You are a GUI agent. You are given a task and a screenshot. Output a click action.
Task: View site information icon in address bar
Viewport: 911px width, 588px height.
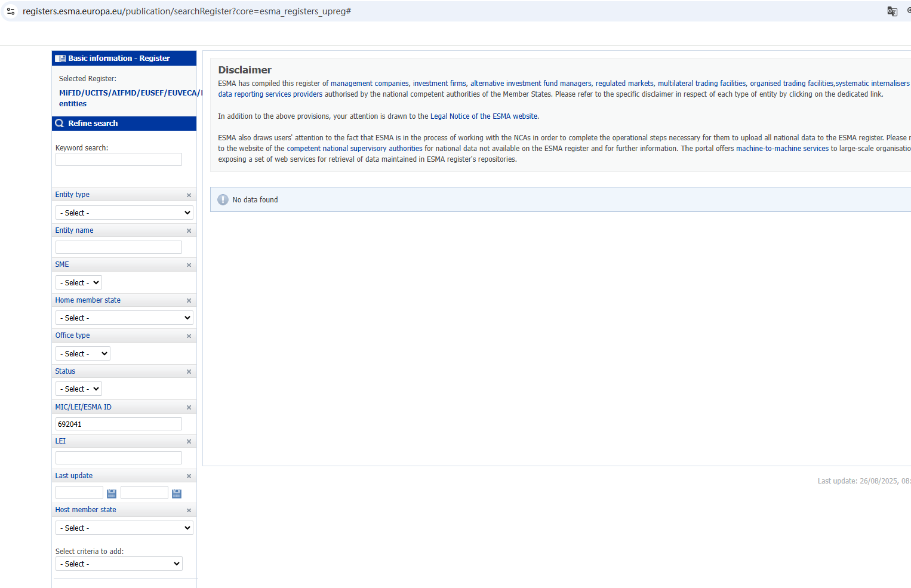pyautogui.click(x=11, y=11)
